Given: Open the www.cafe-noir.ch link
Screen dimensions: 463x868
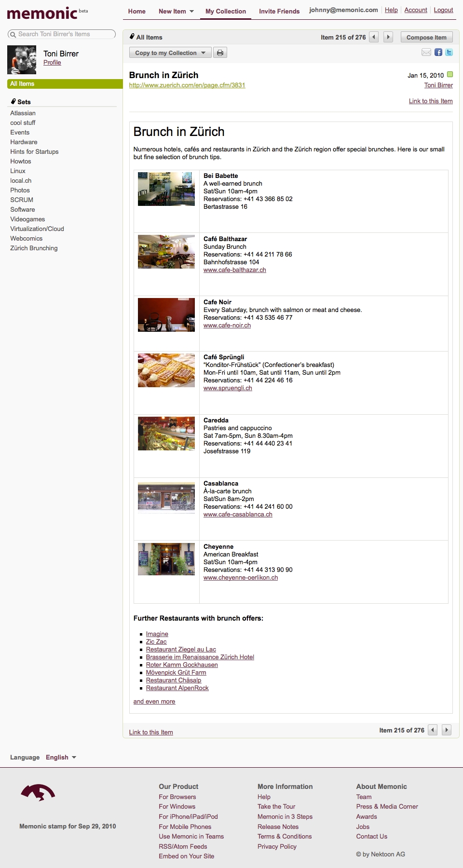Looking at the screenshot, I should pyautogui.click(x=227, y=325).
